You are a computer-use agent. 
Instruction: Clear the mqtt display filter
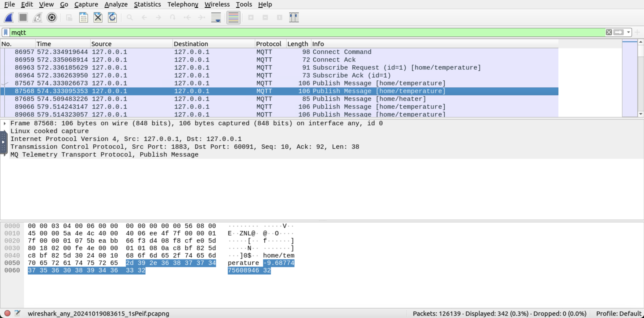609,32
